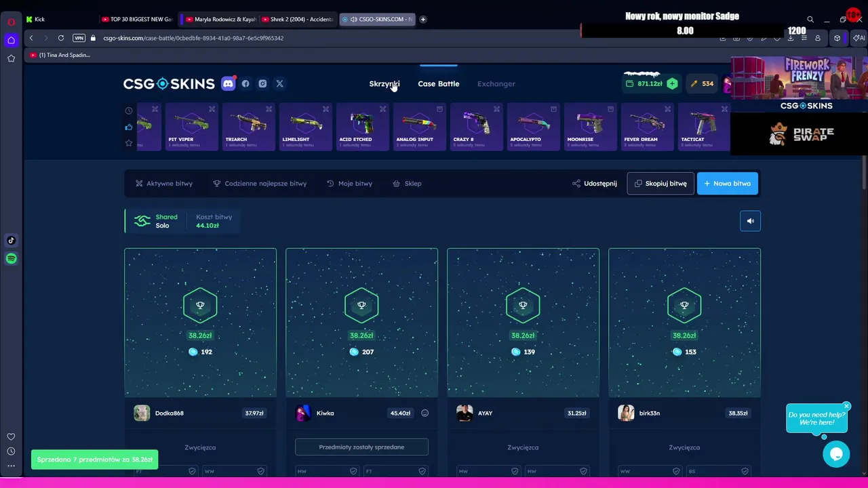Click the CSGO-SKINS logo

tap(169, 84)
